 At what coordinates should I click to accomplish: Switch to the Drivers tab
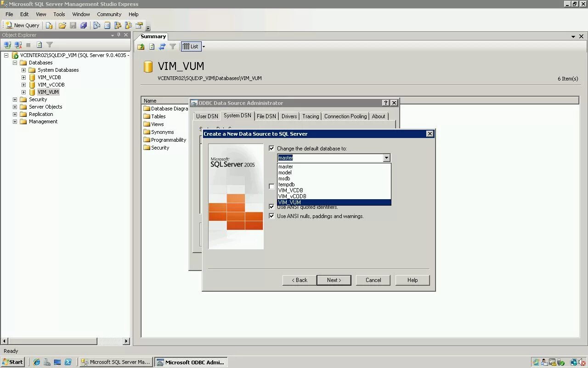[x=289, y=116]
